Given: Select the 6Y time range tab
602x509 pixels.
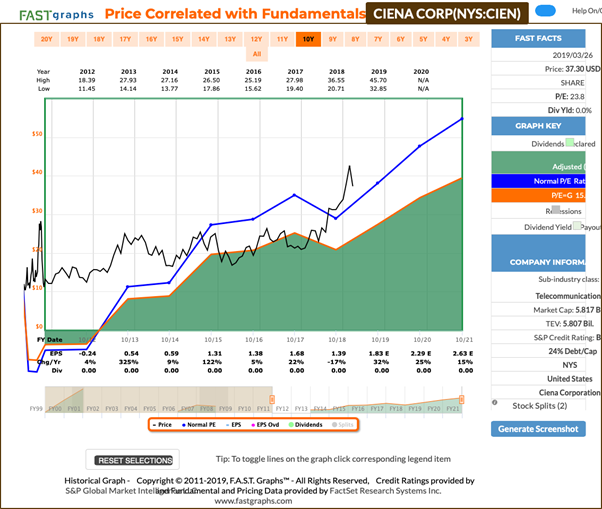Looking at the screenshot, I should (400, 39).
